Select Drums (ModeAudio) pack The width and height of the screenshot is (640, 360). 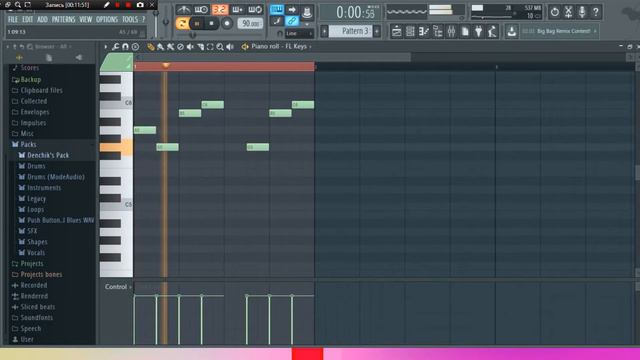click(52, 177)
